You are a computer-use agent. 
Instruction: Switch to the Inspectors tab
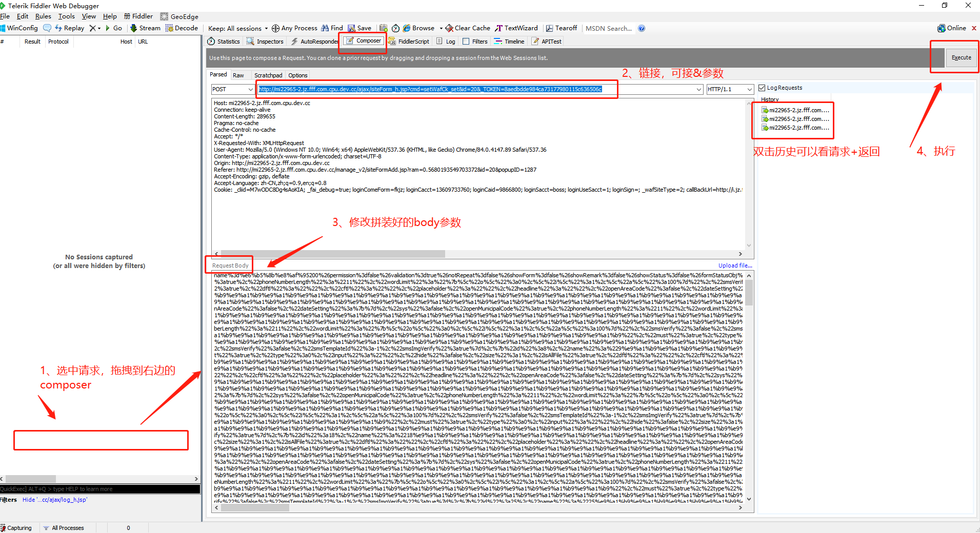[x=265, y=42]
